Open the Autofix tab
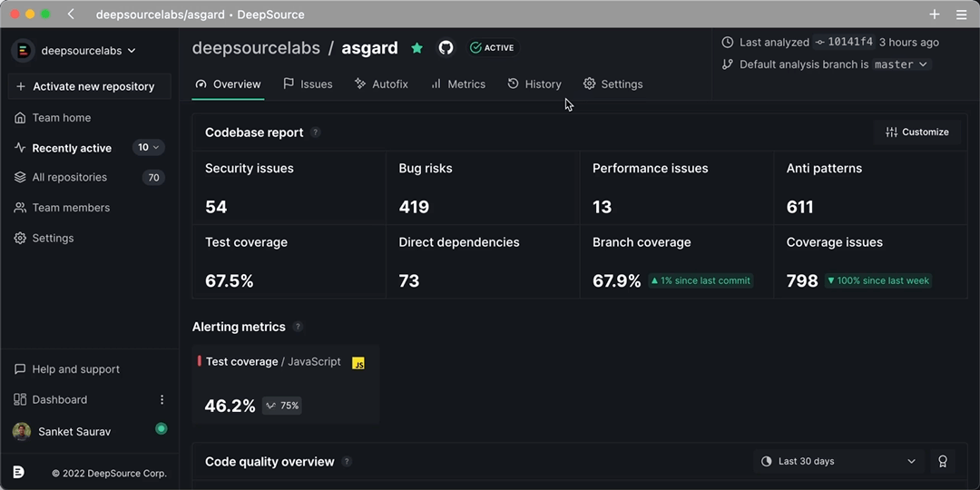 (x=381, y=83)
